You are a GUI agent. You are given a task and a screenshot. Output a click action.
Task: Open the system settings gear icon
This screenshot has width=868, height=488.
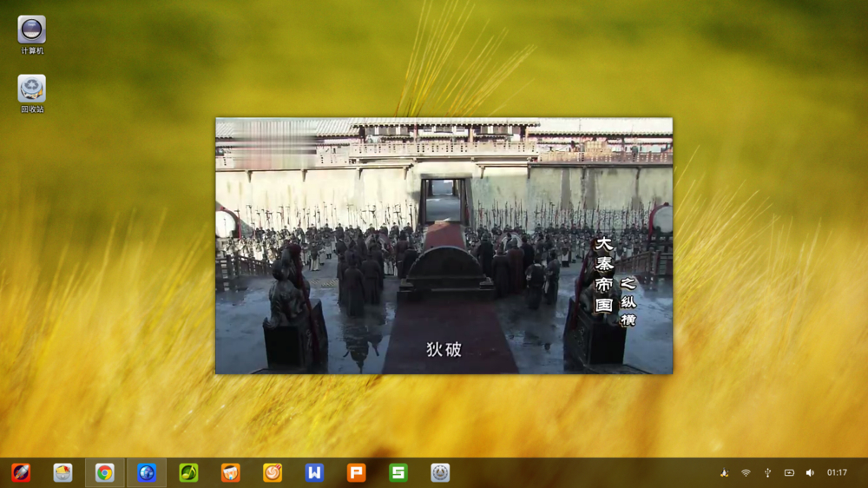(440, 472)
